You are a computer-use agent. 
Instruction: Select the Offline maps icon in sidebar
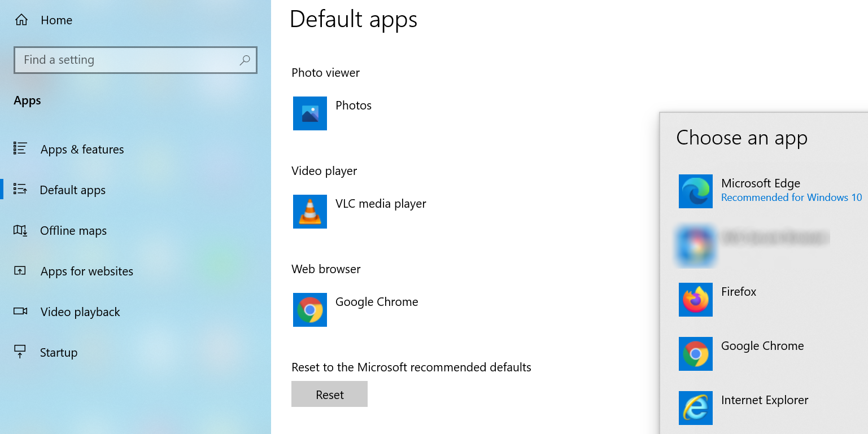pyautogui.click(x=19, y=230)
